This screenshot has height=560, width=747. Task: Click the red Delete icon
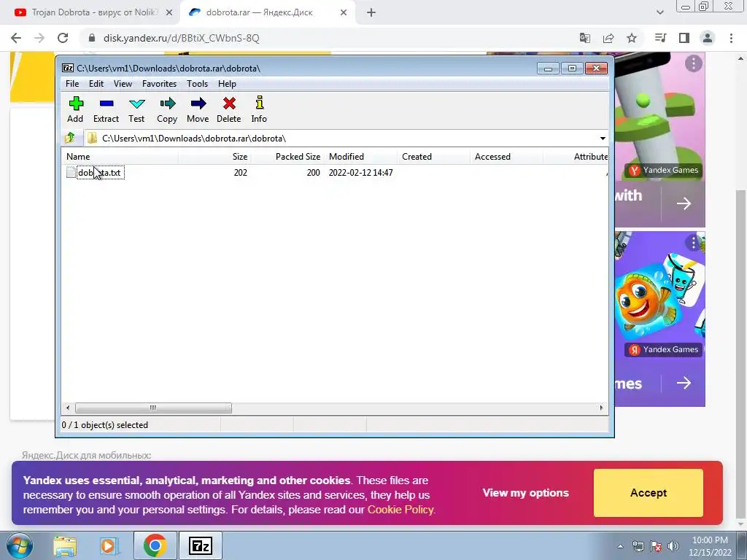(x=229, y=109)
